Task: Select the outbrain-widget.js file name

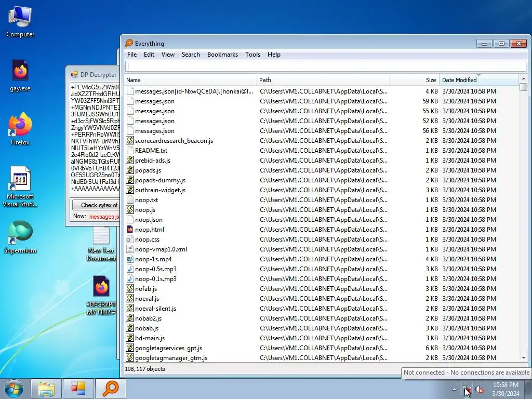Action: [x=160, y=190]
